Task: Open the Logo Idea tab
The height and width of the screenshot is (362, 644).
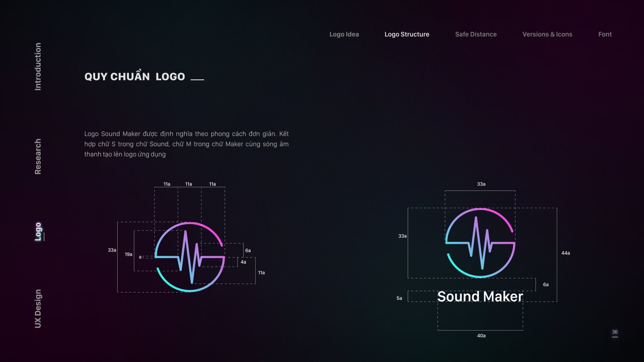Action: point(344,34)
